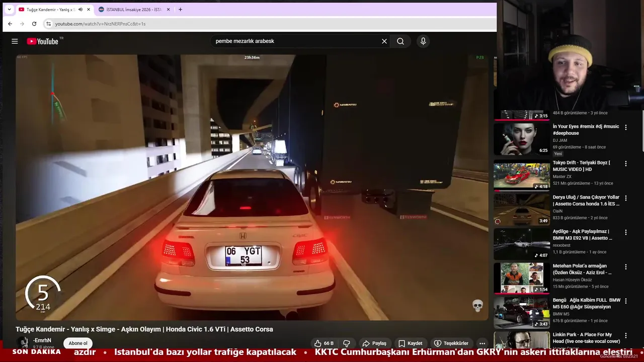Save video using Kaydet button
The image size is (644, 362).
410,343
